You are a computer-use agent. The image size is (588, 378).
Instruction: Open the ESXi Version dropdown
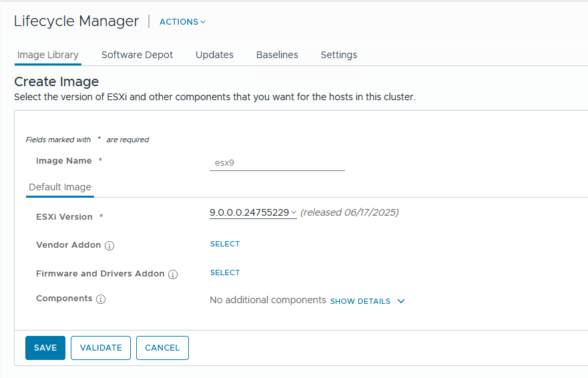point(253,212)
